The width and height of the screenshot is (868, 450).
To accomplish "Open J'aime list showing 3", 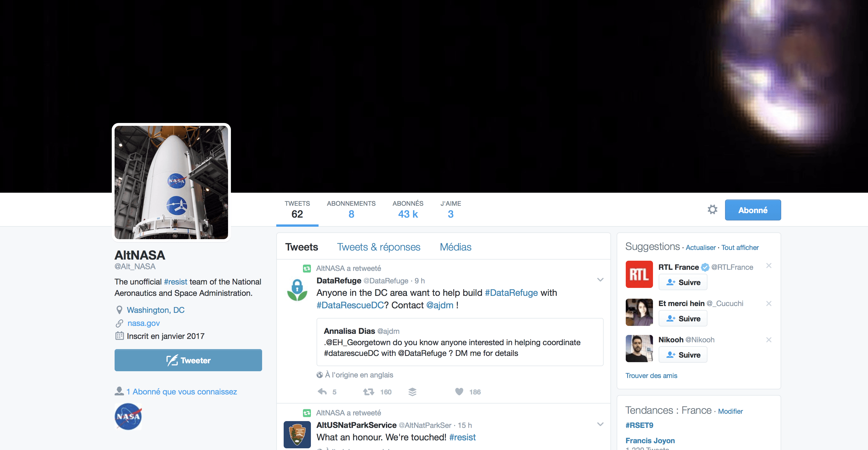I will click(450, 209).
